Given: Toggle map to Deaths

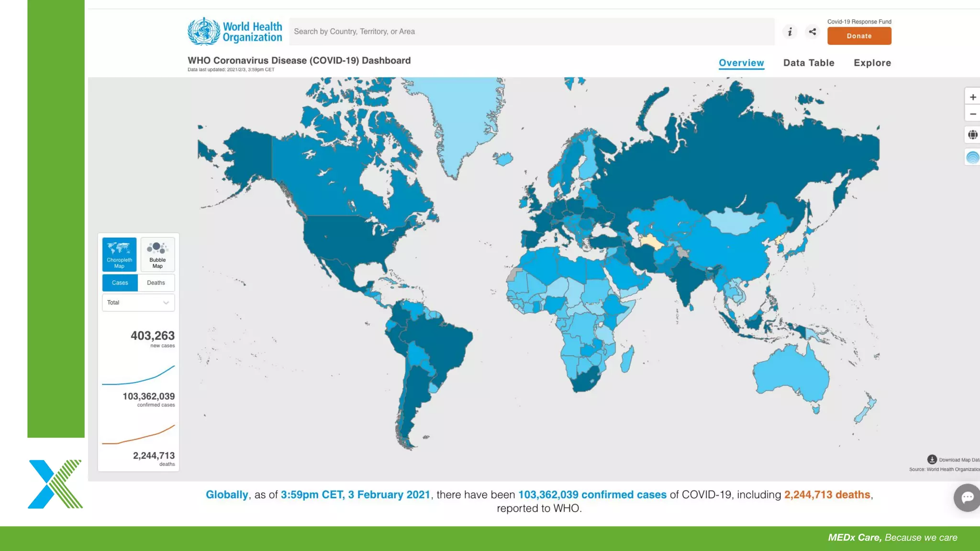Looking at the screenshot, I should [156, 283].
